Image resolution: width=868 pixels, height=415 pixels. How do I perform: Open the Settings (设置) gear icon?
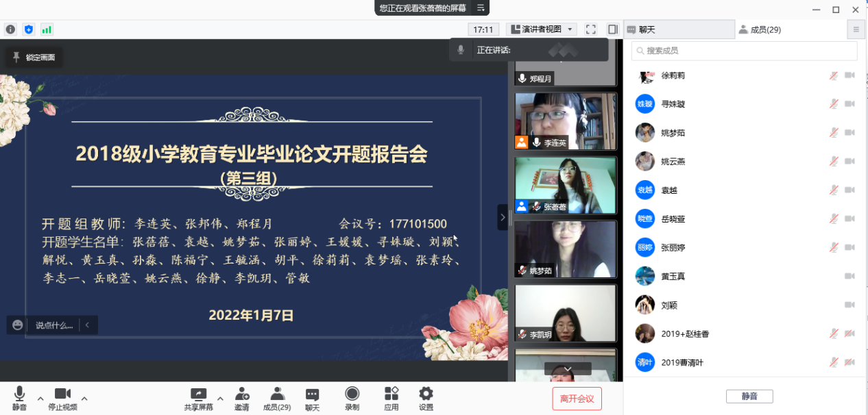tap(426, 394)
